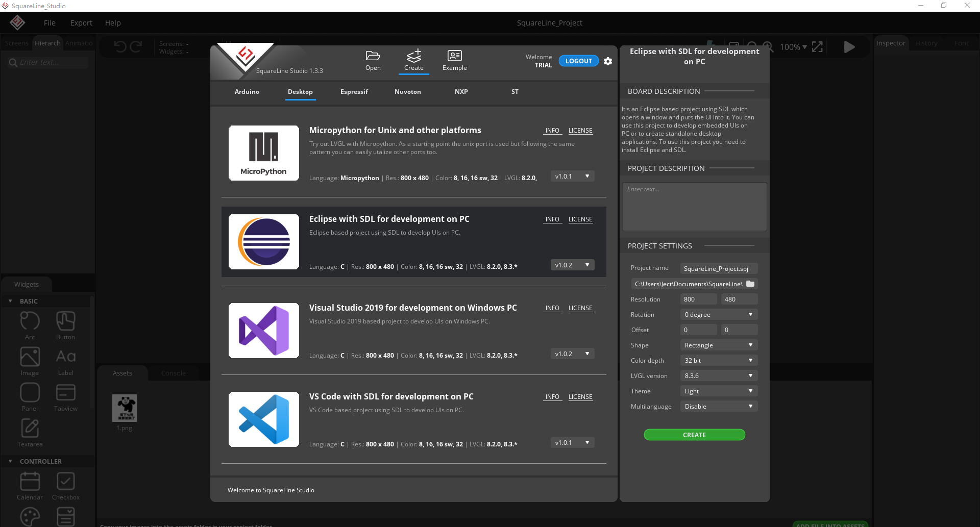This screenshot has height=527, width=980.
Task: Click the Undo arrow icon
Action: pos(120,47)
